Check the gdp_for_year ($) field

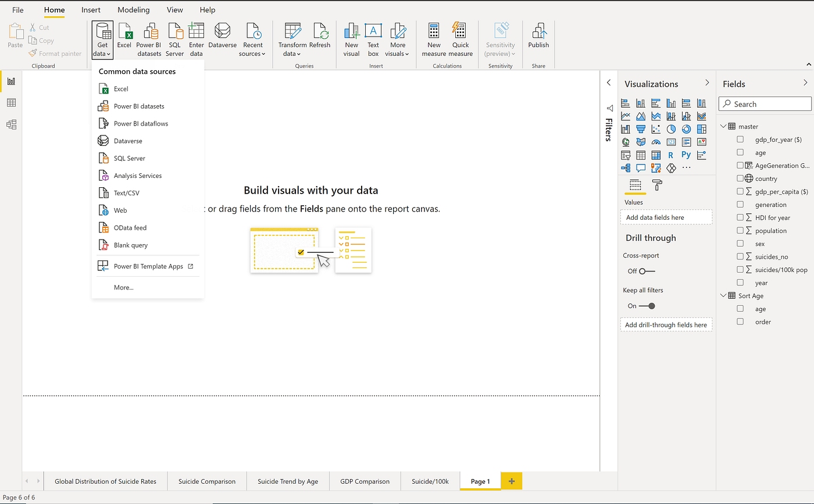click(740, 140)
